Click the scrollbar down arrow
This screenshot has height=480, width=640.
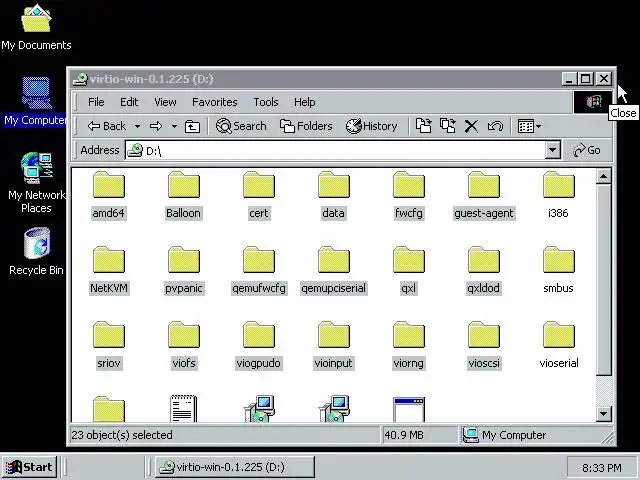603,414
